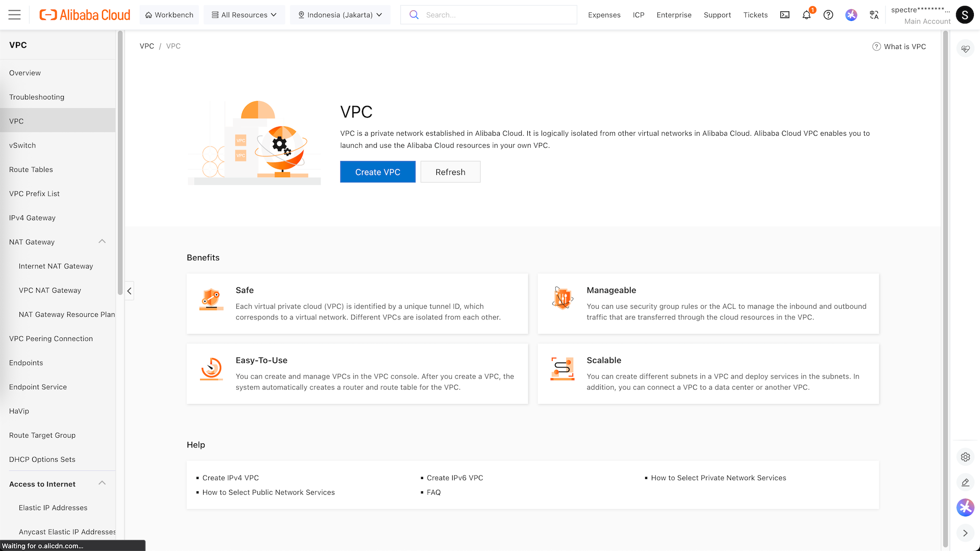The image size is (980, 551).
Task: Click the top search field
Action: point(490,15)
